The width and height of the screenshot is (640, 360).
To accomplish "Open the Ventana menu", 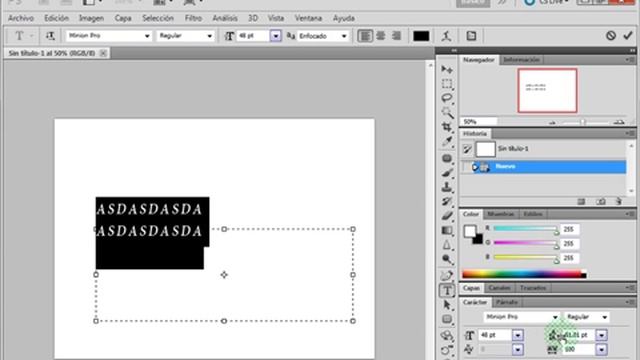I will pos(308,18).
